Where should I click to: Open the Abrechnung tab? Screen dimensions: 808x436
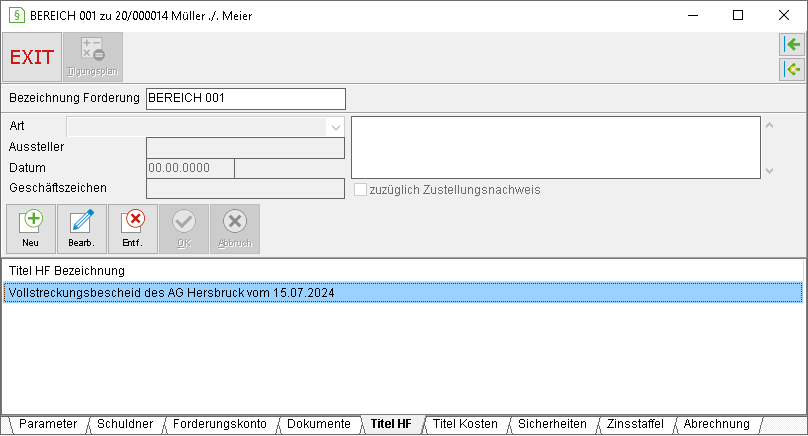716,424
